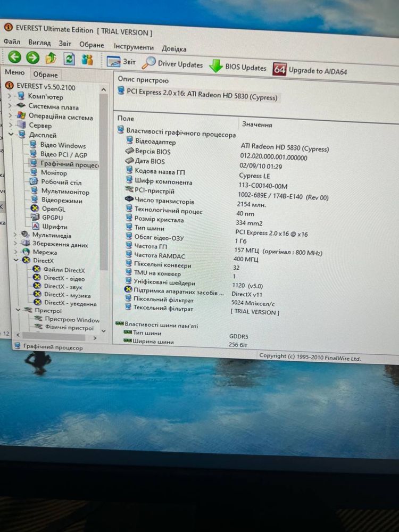Click the Up level arrow icon
The image size is (399, 532).
(x=51, y=59)
